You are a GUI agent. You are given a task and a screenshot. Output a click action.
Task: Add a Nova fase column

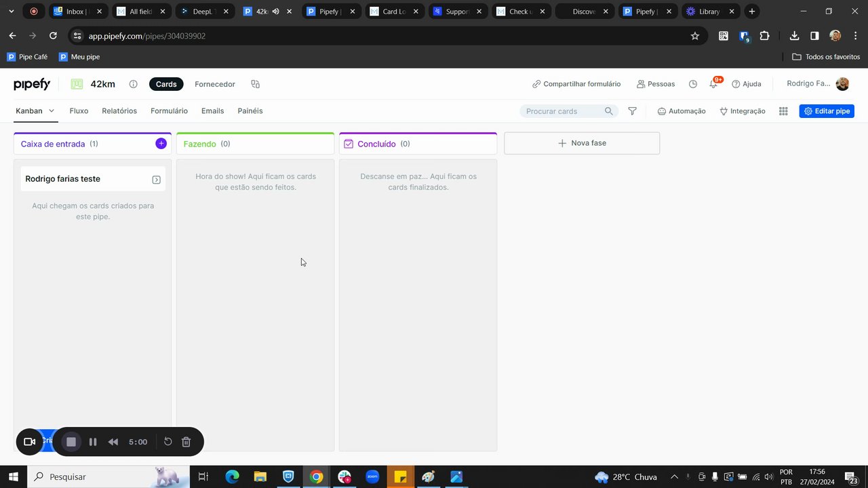(x=582, y=143)
